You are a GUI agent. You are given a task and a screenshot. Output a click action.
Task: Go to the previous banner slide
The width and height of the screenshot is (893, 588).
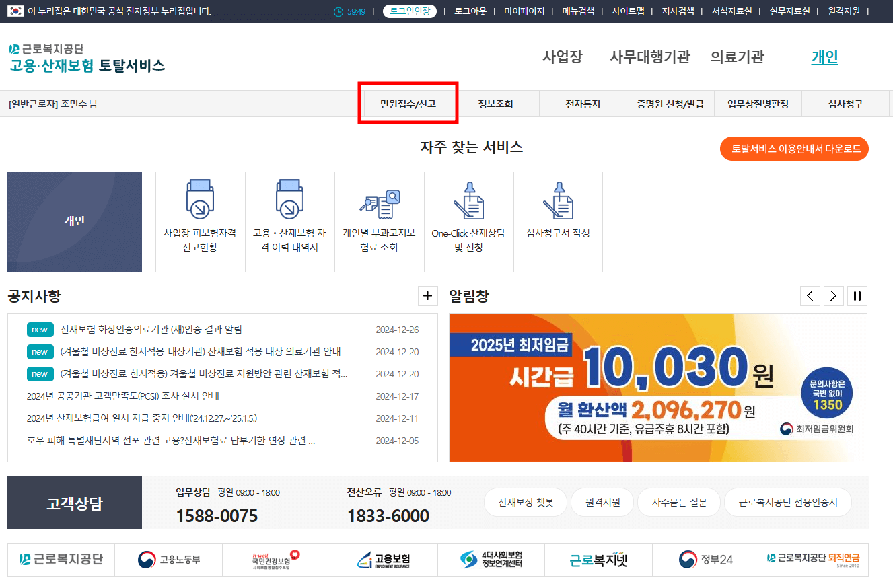[810, 295]
